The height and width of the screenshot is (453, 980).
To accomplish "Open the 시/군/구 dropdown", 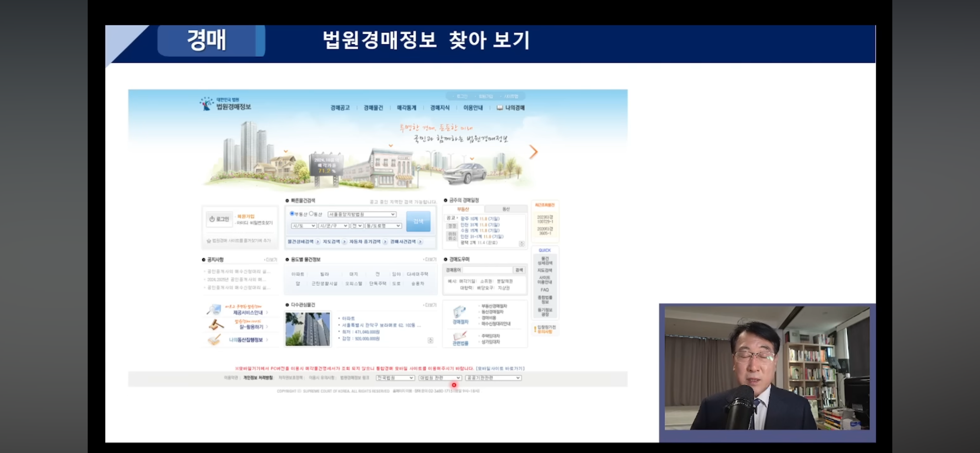I will (x=334, y=226).
